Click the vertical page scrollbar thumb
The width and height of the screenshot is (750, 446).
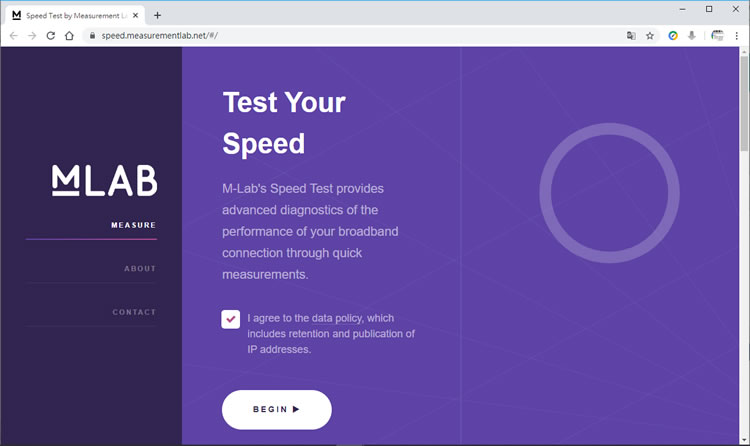744,103
